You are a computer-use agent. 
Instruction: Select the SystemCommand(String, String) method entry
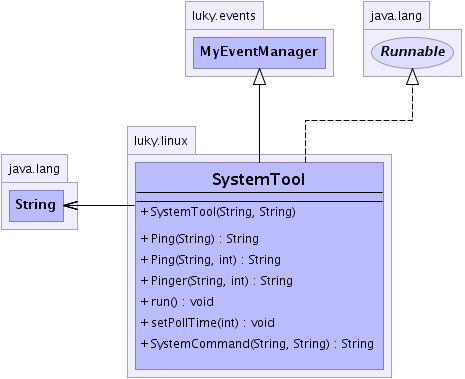257,344
